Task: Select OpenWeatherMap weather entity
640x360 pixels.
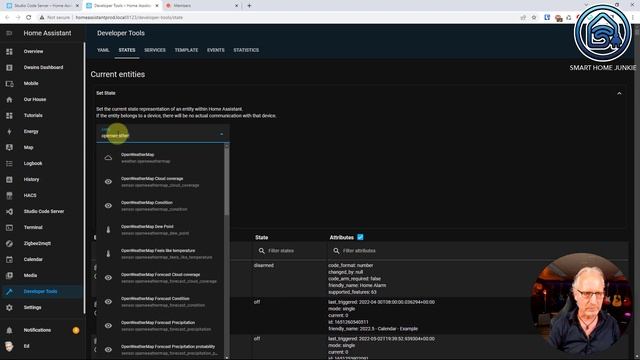Action: (x=160, y=158)
